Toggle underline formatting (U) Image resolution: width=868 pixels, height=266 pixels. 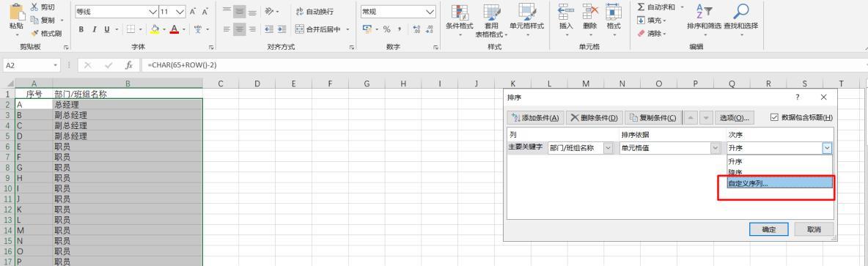pos(107,29)
